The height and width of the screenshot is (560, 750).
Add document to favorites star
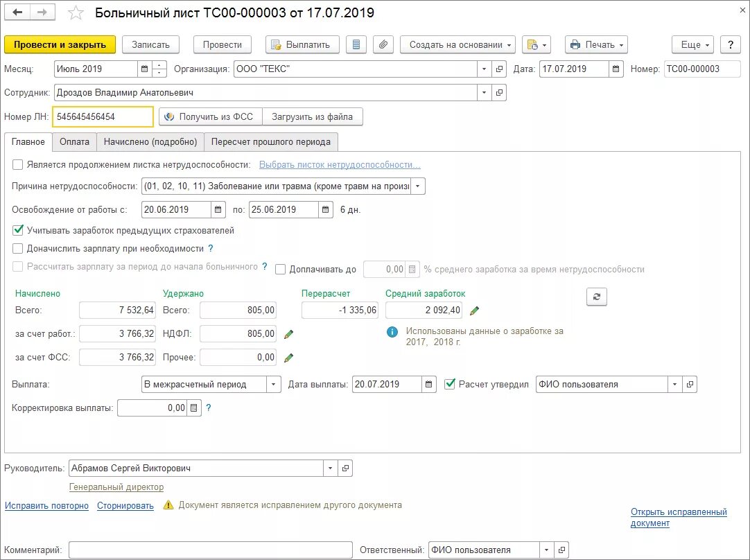[76, 13]
